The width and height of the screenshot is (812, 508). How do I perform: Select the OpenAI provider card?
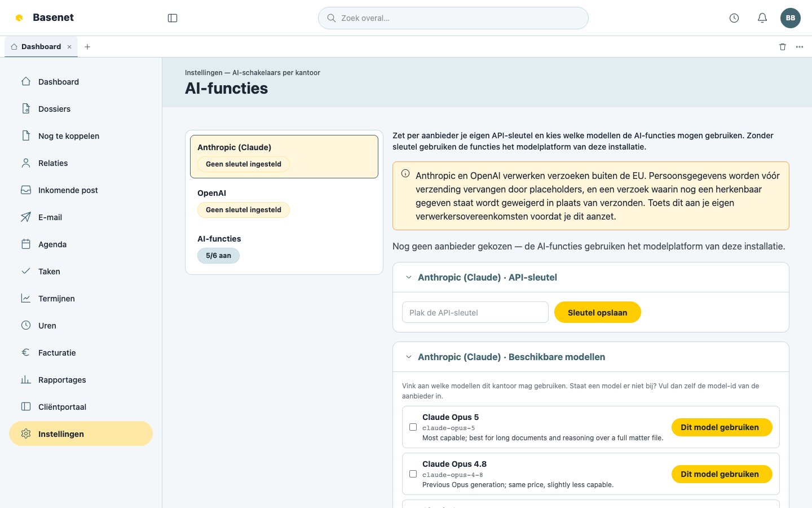[x=284, y=202]
